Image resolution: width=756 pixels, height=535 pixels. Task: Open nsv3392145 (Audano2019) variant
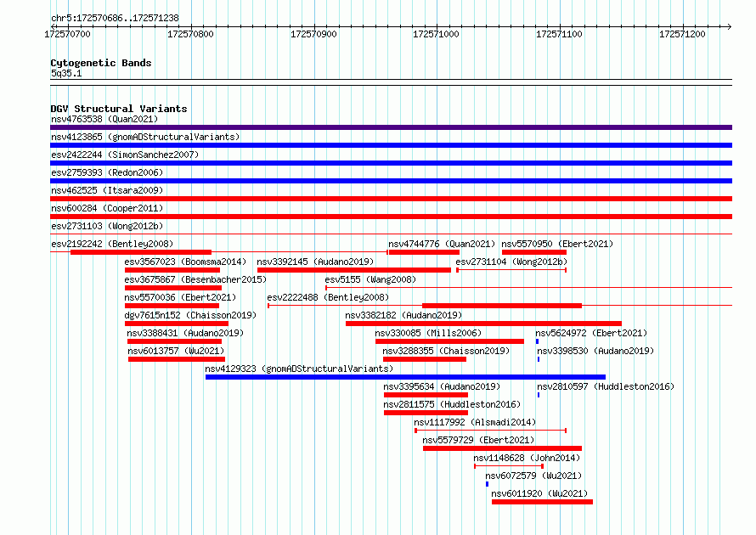point(315,262)
